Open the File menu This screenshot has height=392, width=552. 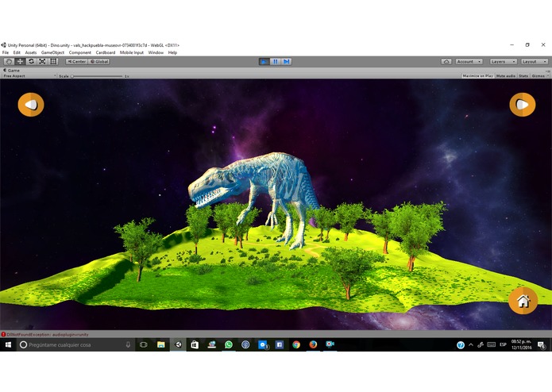(x=6, y=52)
